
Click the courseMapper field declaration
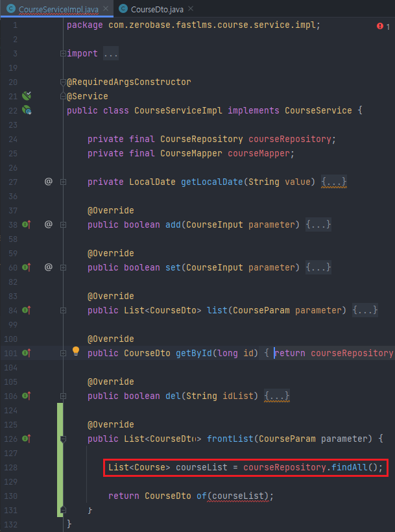tap(259, 153)
